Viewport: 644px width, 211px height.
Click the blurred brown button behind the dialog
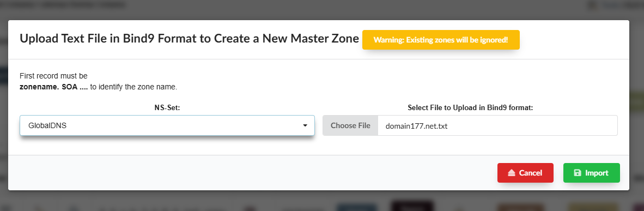[x=521, y=207]
